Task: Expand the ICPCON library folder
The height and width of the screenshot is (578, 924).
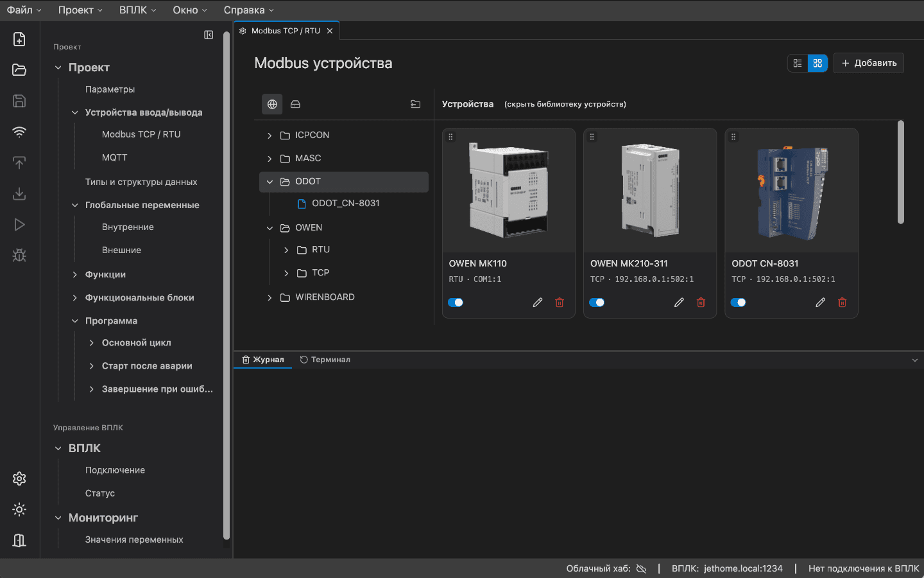Action: (269, 136)
